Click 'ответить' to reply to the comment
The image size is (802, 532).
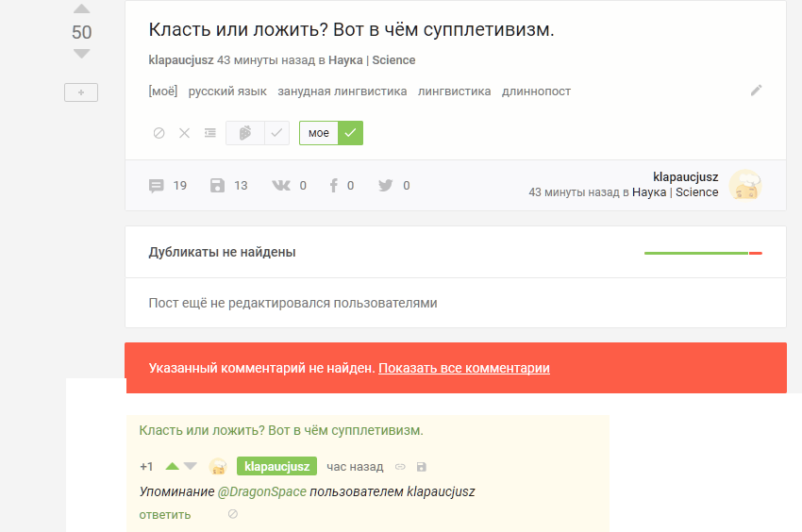[165, 514]
